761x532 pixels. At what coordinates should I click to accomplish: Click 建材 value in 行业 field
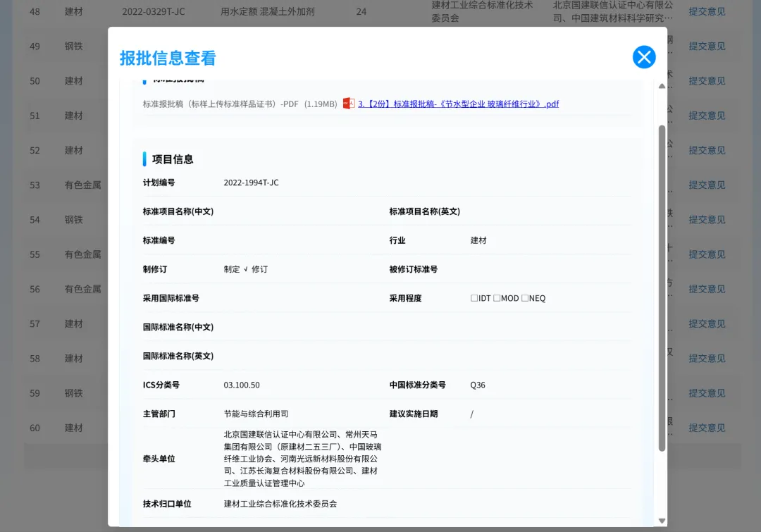[x=478, y=240]
